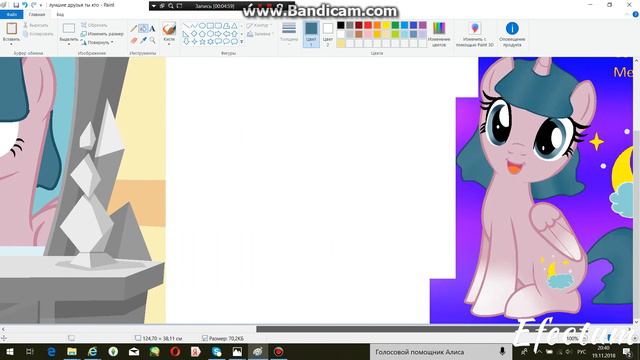Select the Eraser tool
The height and width of the screenshot is (360, 640).
(x=134, y=40)
